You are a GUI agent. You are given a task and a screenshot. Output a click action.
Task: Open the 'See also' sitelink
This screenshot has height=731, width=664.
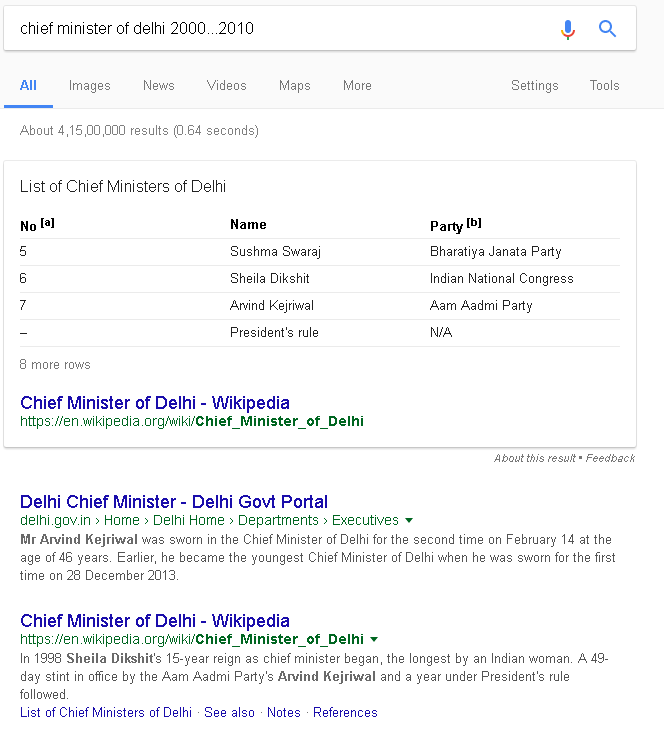(x=229, y=713)
